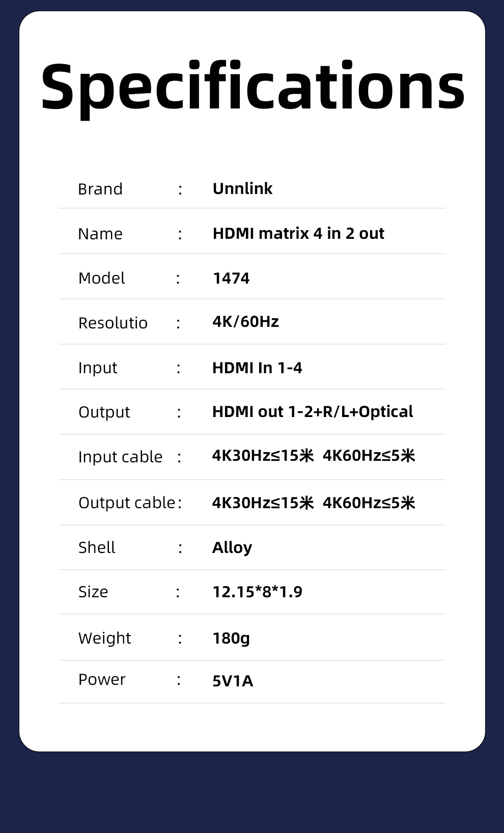Click the Model label
This screenshot has width=504, height=833.
tap(101, 278)
